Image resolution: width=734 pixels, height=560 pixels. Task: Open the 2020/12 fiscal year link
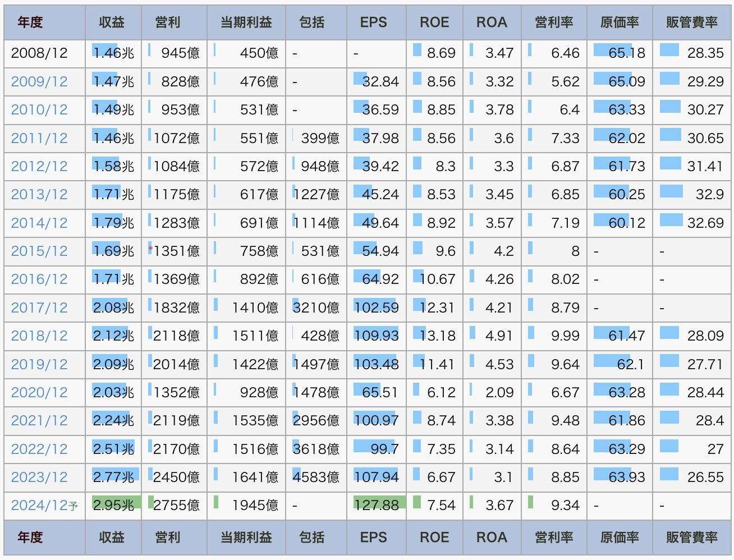(x=39, y=393)
